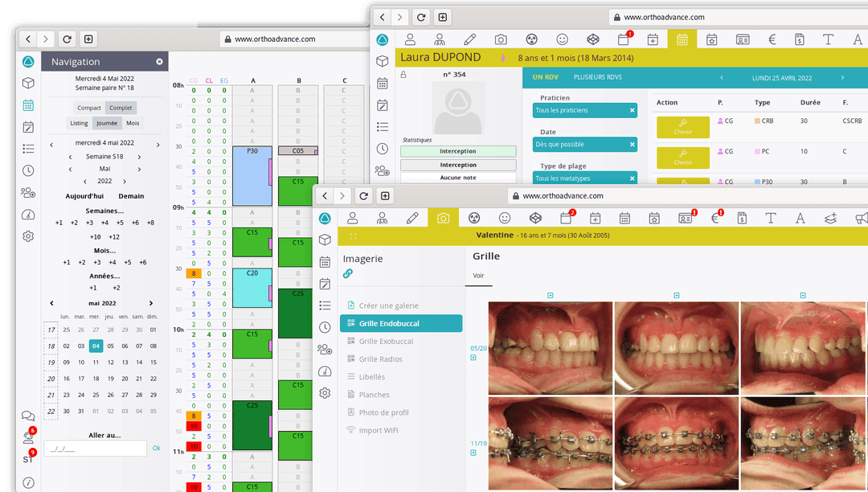Click the Choisir button for PC row

click(683, 158)
